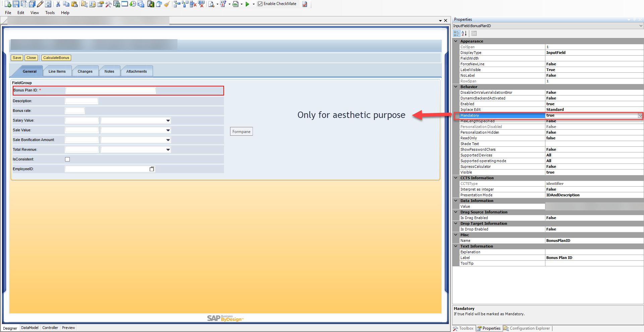Open the File menu

coord(8,13)
